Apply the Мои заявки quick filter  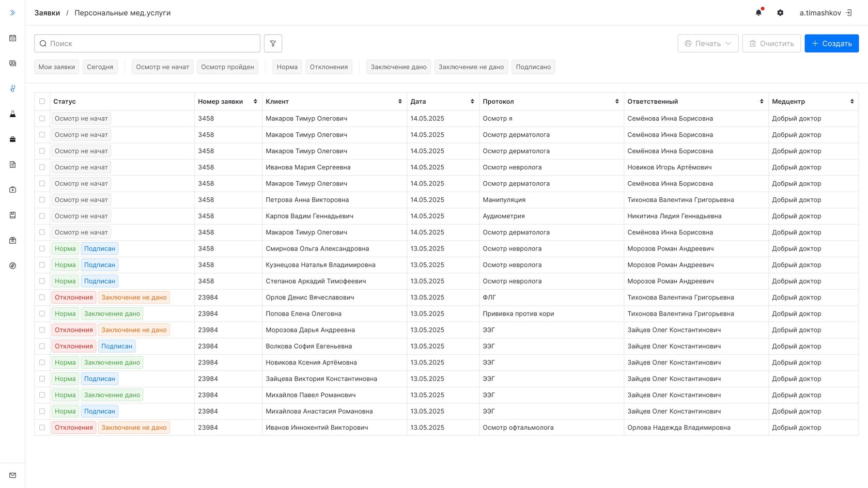pyautogui.click(x=57, y=67)
